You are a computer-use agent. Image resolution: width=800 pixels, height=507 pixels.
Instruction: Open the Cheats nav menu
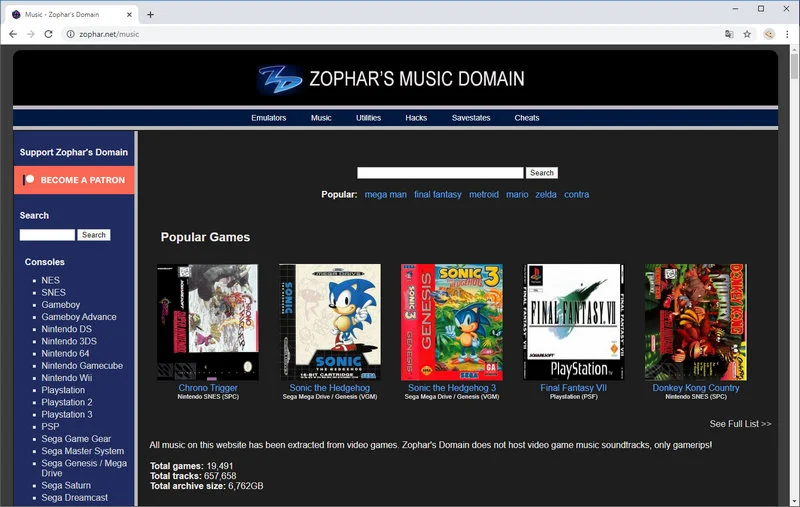click(527, 118)
